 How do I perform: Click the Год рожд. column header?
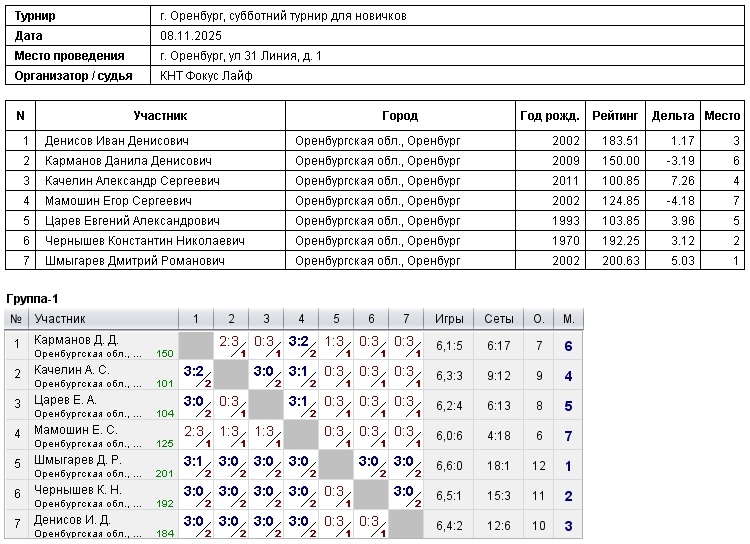click(549, 116)
